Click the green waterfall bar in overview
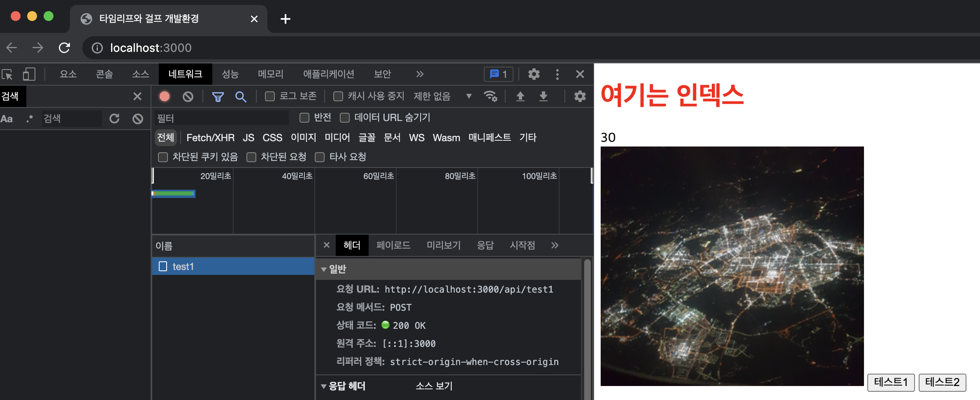Viewport: 980px width, 400px height. 174,193
